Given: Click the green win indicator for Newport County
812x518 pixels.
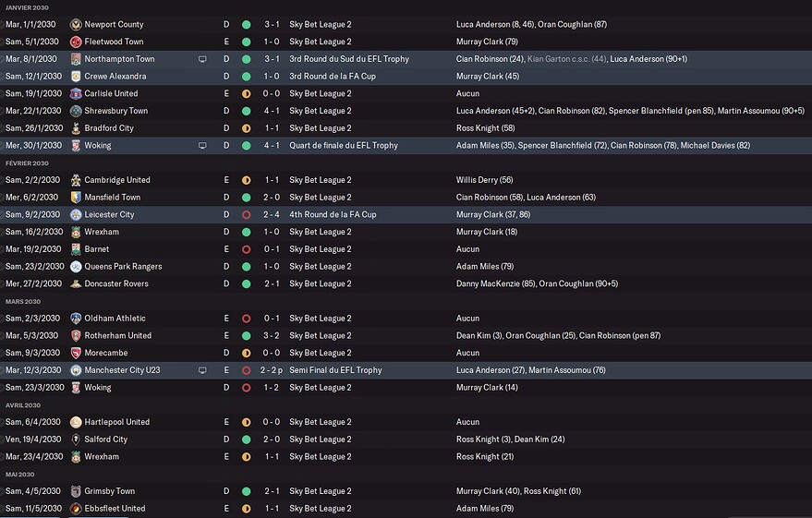Looking at the screenshot, I should tap(247, 25).
